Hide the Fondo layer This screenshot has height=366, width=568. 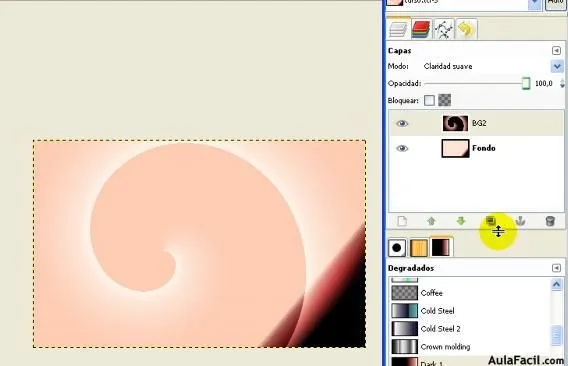click(x=402, y=148)
